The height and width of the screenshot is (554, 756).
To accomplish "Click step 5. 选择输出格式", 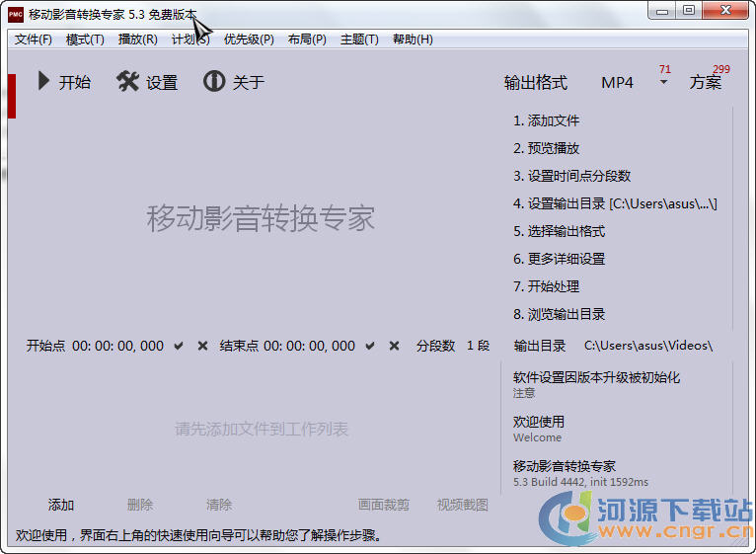I will pyautogui.click(x=560, y=231).
